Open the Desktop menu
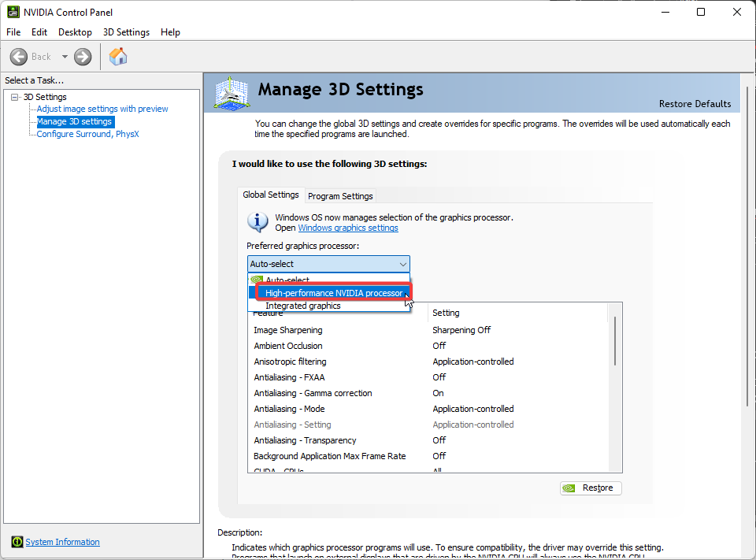This screenshot has height=560, width=756. [75, 32]
